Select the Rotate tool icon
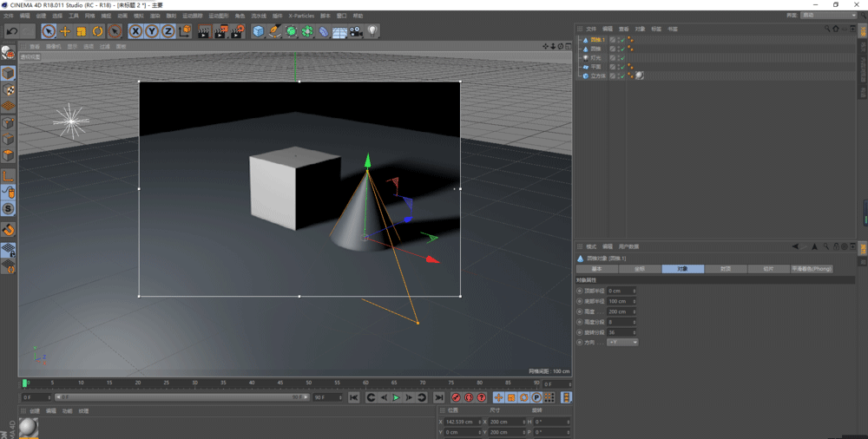Image resolution: width=868 pixels, height=439 pixels. 98,31
